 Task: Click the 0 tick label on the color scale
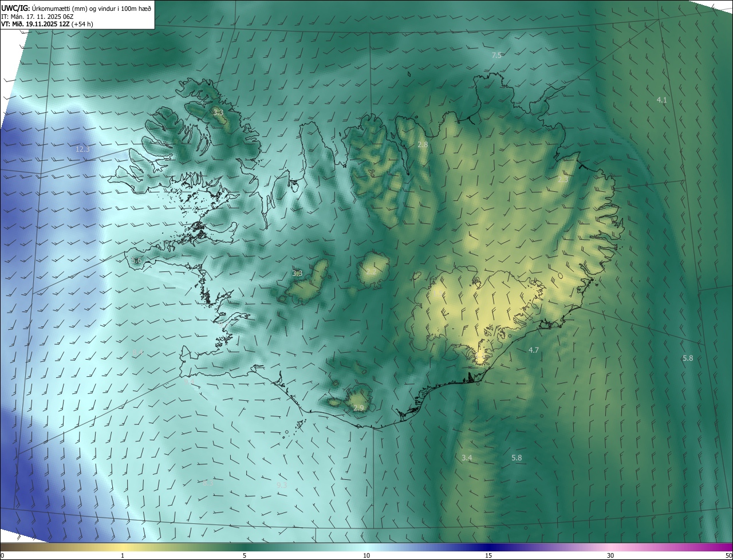[2, 555]
